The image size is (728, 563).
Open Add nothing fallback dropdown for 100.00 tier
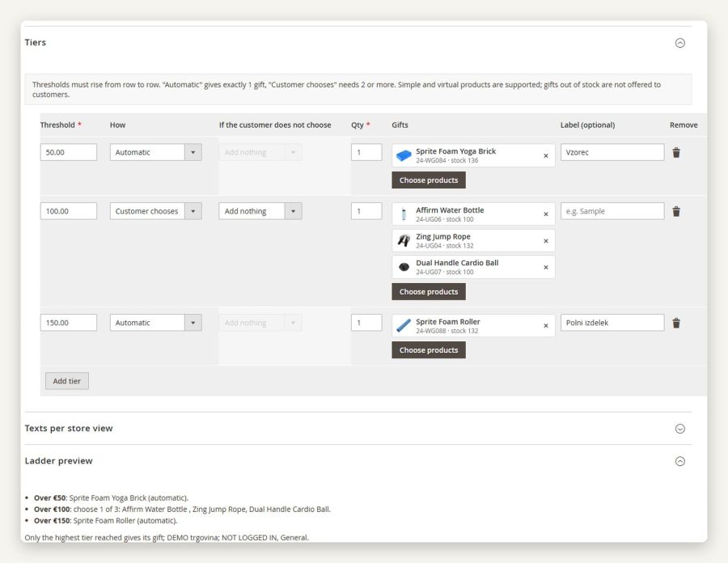(260, 211)
